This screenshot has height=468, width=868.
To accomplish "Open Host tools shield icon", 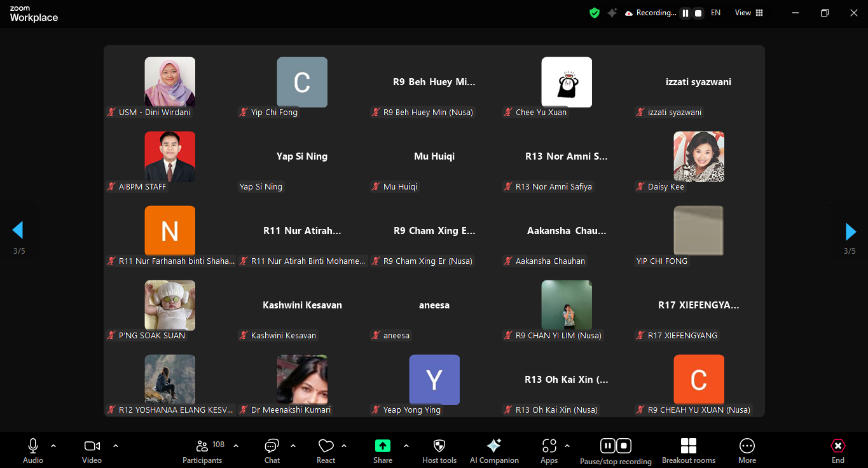I will (x=439, y=446).
